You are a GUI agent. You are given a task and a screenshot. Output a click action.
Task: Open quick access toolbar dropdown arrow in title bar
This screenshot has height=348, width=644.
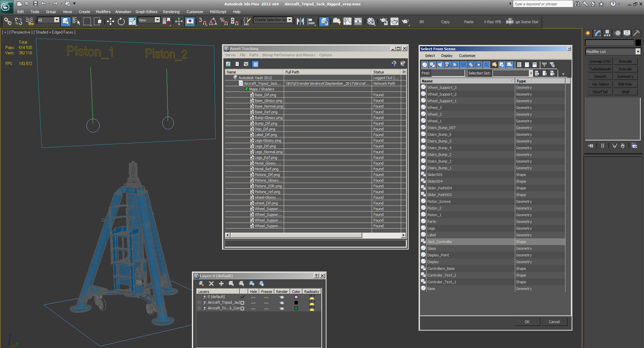tap(74, 3)
